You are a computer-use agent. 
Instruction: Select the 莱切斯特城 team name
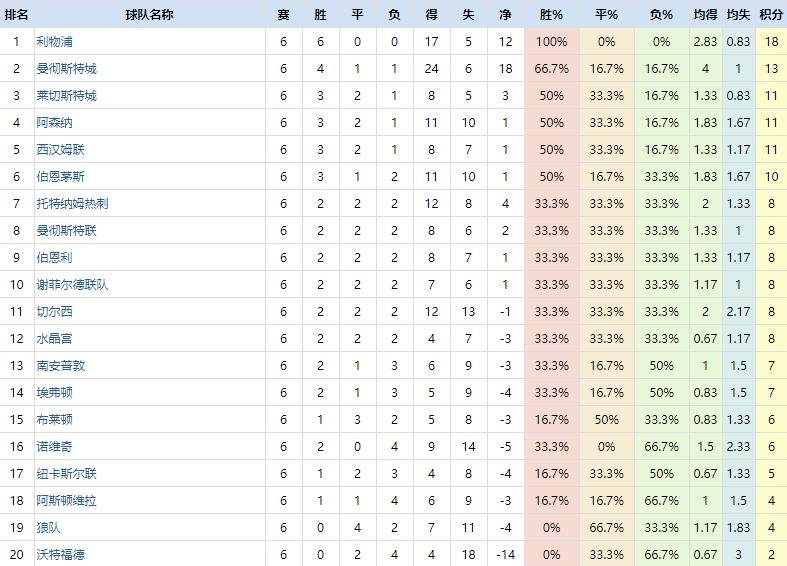(x=66, y=96)
